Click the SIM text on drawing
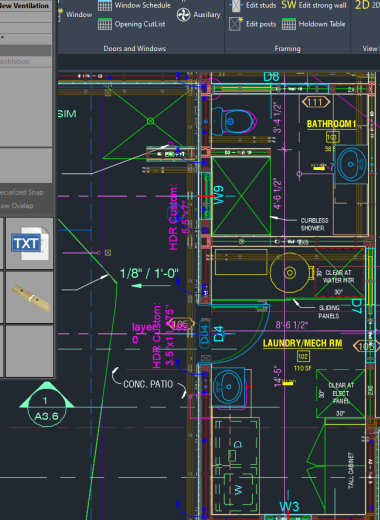 coord(67,114)
